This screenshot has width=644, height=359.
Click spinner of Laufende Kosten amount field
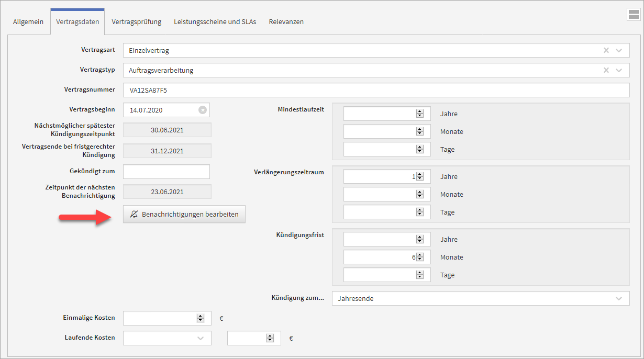tap(270, 338)
